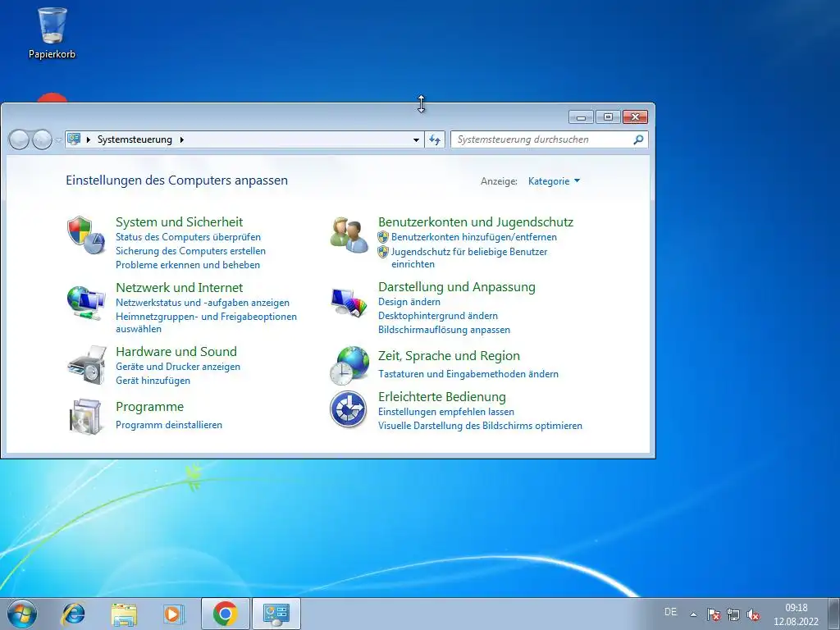Viewport: 840px width, 630px height.
Task: Click Sicherung des Computers erstellen
Action: pyautogui.click(x=190, y=251)
